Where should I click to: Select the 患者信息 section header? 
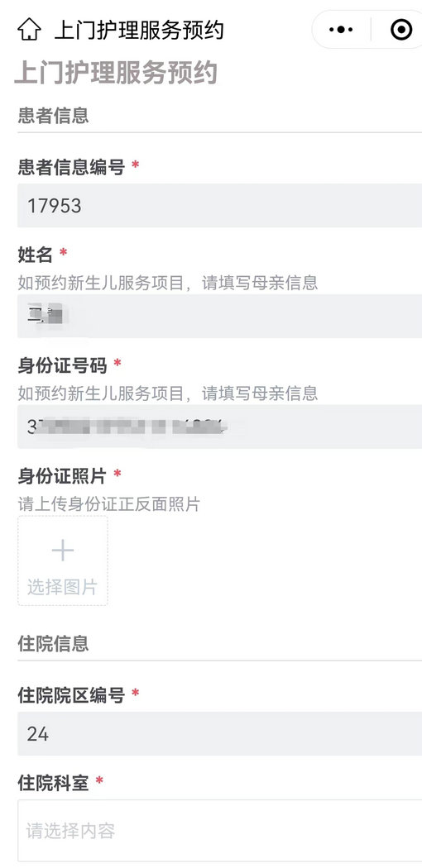click(x=53, y=116)
